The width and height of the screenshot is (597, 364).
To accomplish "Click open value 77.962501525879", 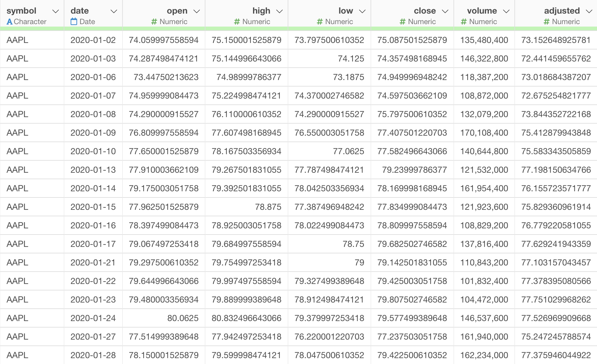I will point(164,207).
